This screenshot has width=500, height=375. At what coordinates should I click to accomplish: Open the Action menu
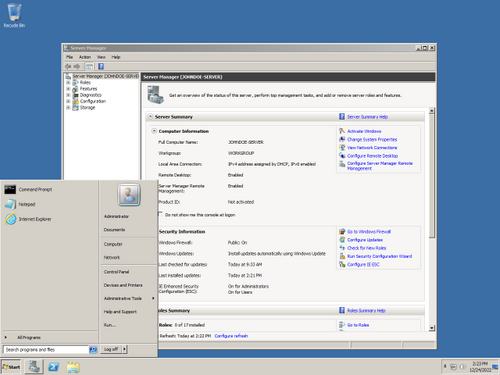(85, 57)
